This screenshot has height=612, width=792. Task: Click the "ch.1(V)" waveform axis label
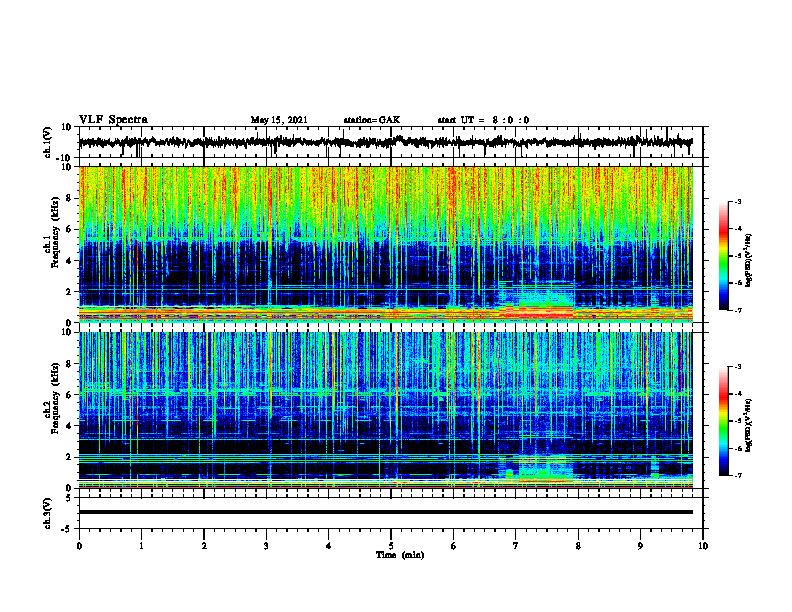click(48, 142)
